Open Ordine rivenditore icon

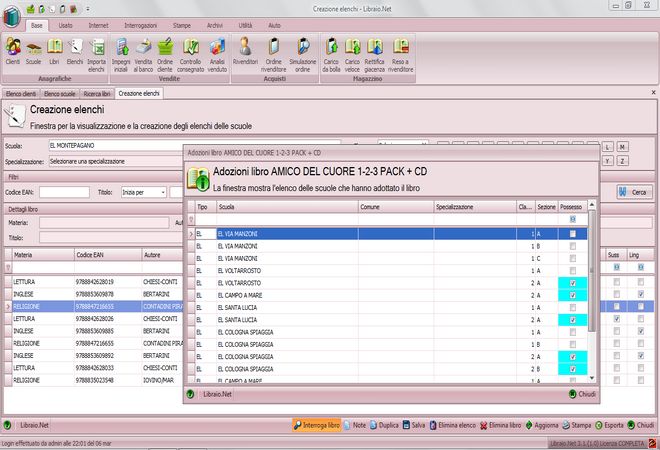pyautogui.click(x=274, y=55)
